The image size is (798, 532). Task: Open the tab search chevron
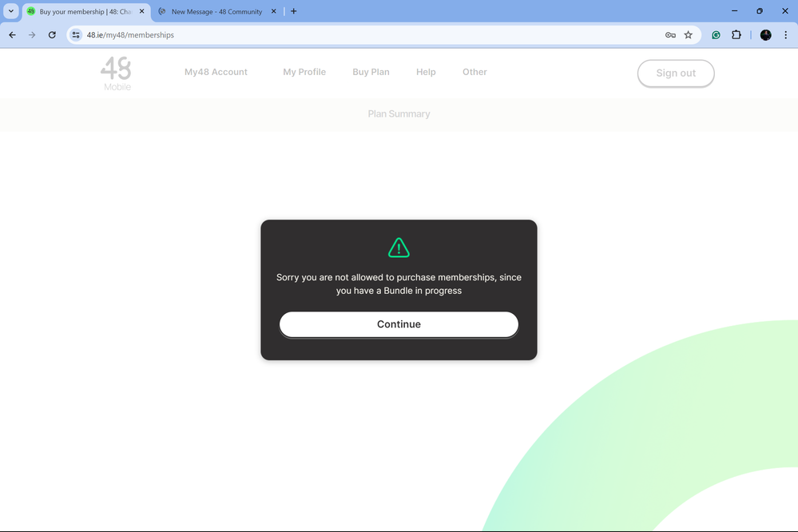point(10,11)
